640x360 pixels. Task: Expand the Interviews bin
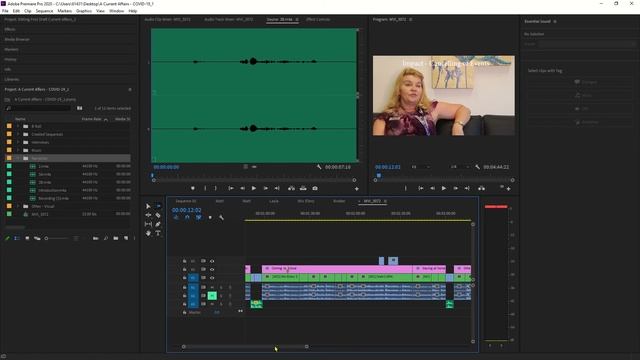pyautogui.click(x=18, y=142)
